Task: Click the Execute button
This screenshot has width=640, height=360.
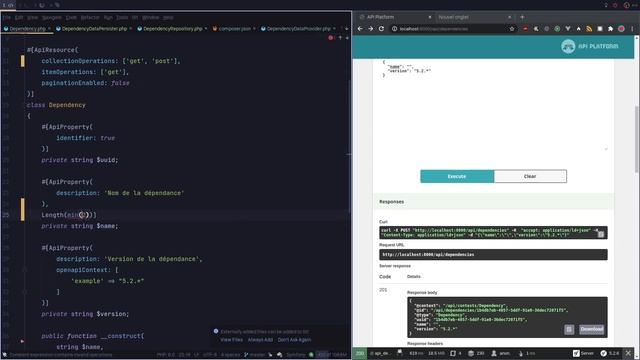Action: click(457, 176)
